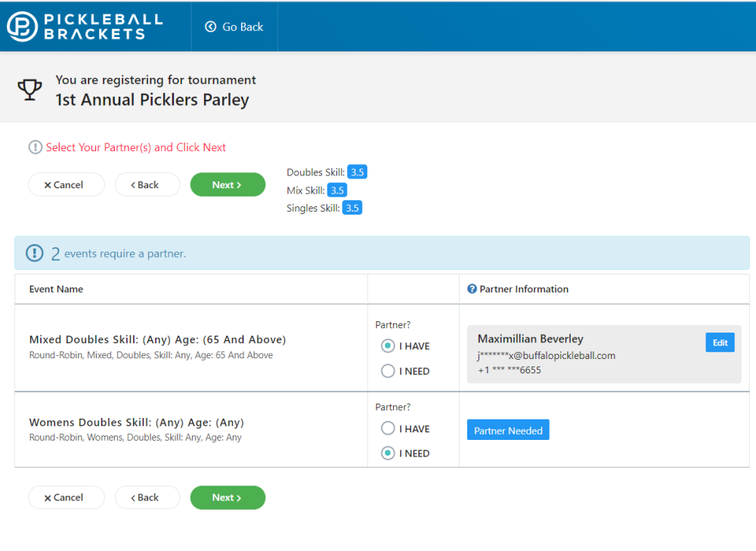The height and width of the screenshot is (551, 756).
Task: Select I HAVE for Mixed Doubles
Action: 388,346
